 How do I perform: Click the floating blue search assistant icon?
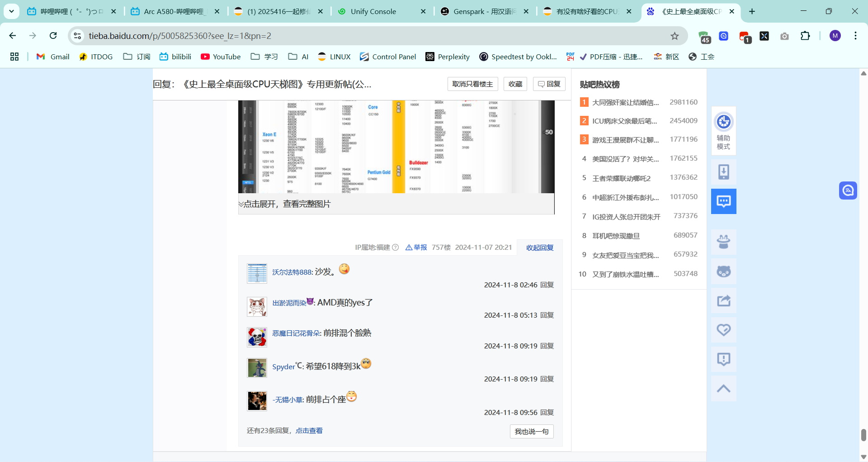(x=848, y=191)
